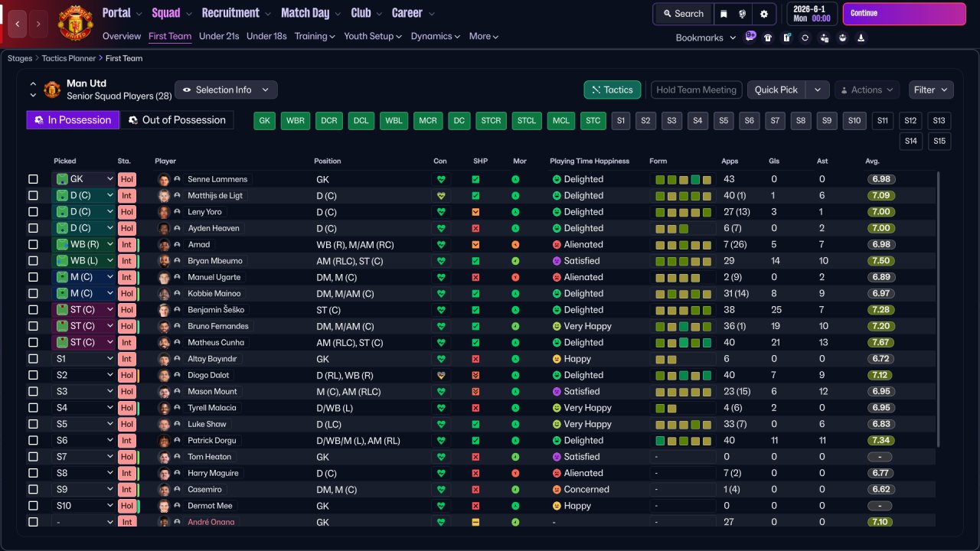Image resolution: width=980 pixels, height=551 pixels.
Task: Open Altay Bayindir's S1 picked dropdown
Action: pyautogui.click(x=83, y=359)
